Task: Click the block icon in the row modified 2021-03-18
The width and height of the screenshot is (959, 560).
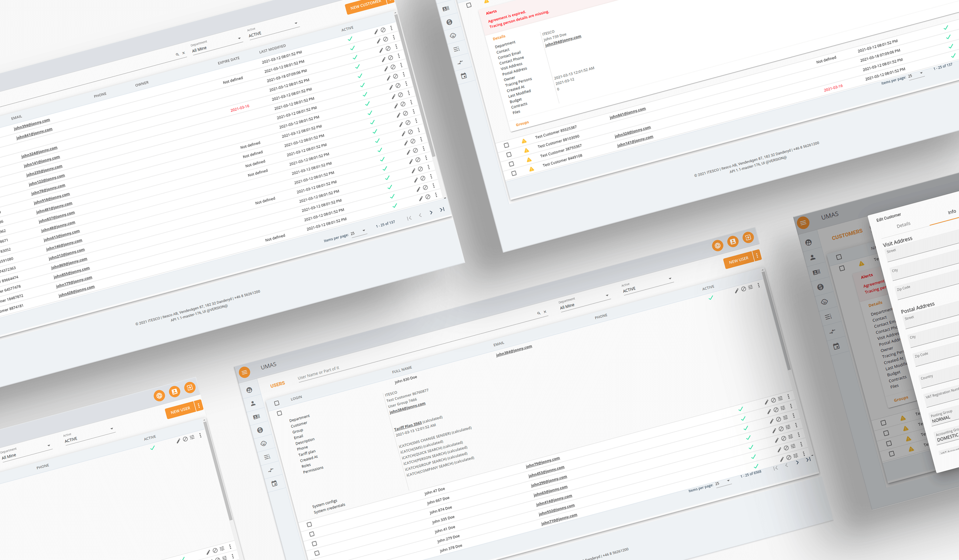Action: pyautogui.click(x=388, y=48)
